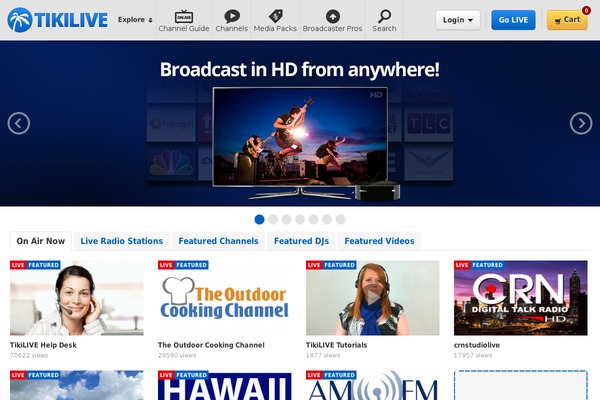
Task: Select the third carousel dot
Action: [286, 219]
